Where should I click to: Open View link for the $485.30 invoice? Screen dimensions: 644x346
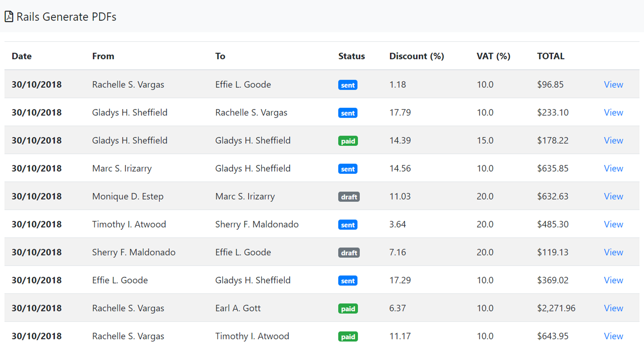613,224
